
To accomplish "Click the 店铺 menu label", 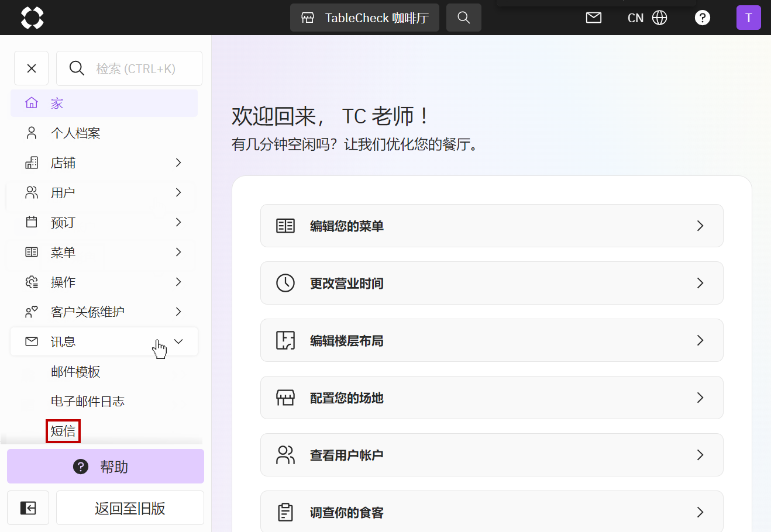I will (63, 163).
